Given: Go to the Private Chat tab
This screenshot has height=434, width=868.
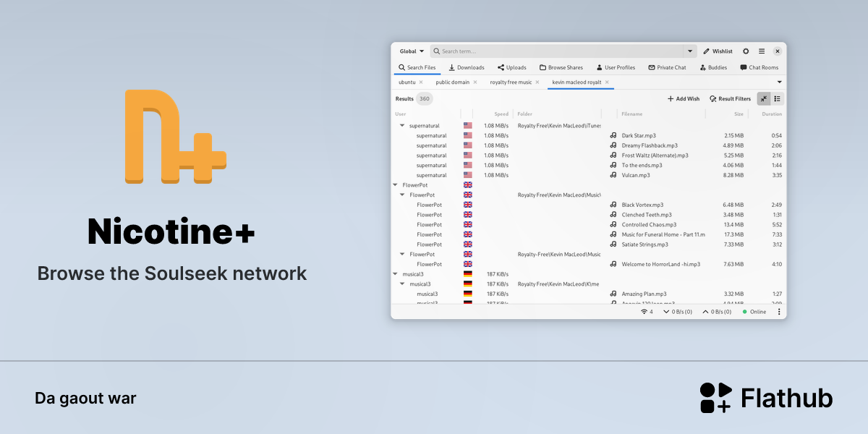Looking at the screenshot, I should coord(667,67).
